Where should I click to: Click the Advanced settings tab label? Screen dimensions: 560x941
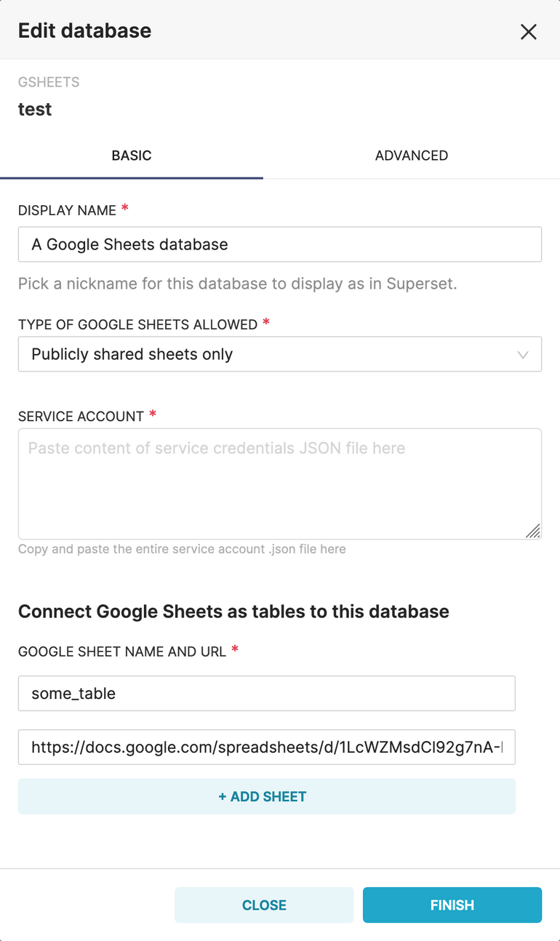coord(412,155)
